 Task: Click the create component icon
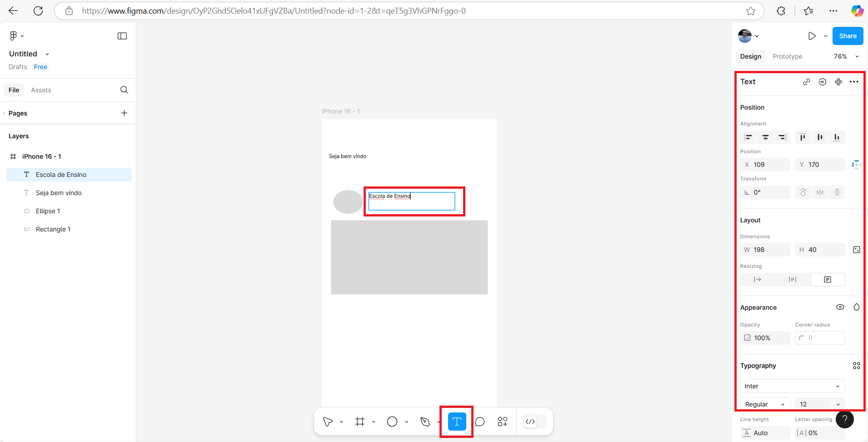[x=838, y=82]
